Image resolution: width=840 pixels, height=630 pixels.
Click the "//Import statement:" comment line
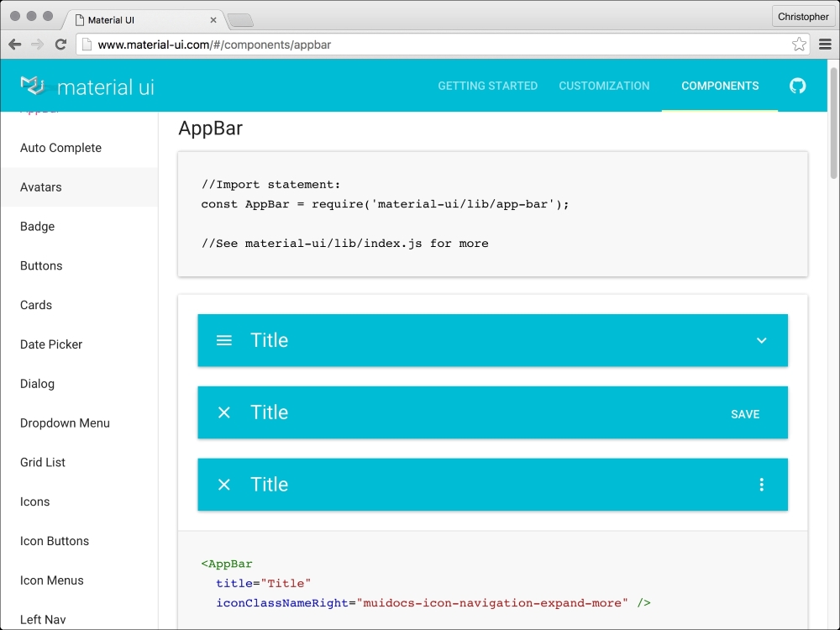[270, 185]
